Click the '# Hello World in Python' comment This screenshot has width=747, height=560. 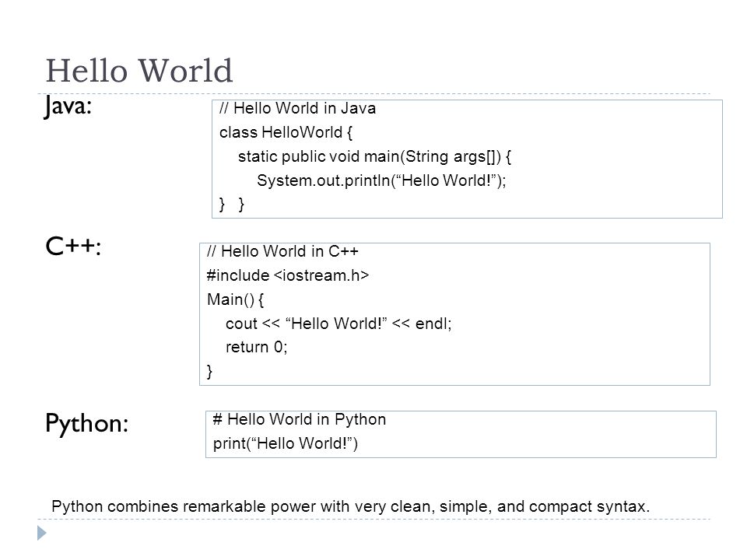pyautogui.click(x=299, y=419)
